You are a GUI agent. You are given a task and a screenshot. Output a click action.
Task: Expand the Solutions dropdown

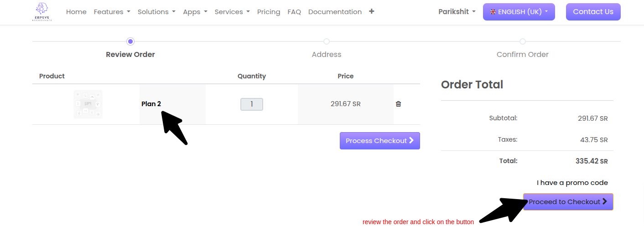click(156, 12)
